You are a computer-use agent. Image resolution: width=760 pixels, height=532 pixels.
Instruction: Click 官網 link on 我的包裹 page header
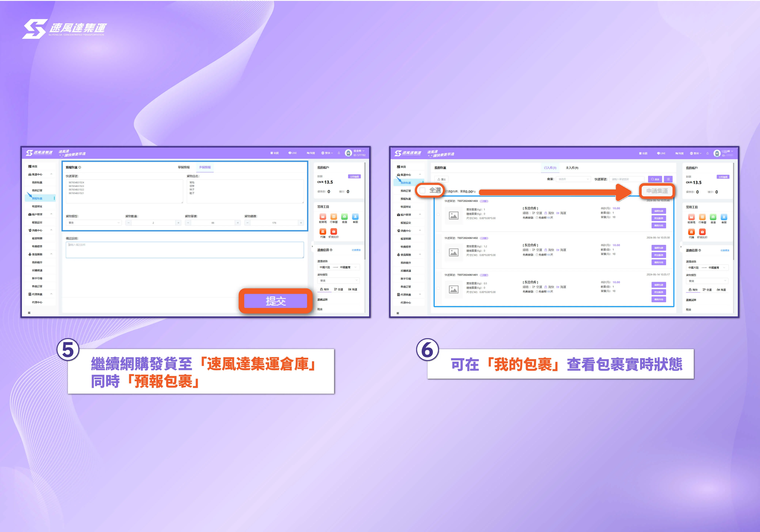coord(643,153)
